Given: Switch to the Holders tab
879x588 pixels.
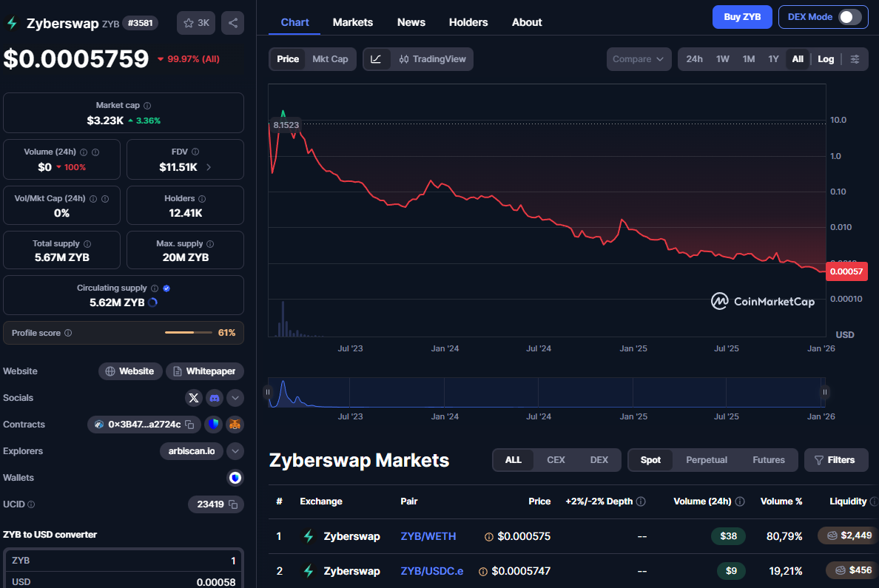Looking at the screenshot, I should tap(468, 22).
